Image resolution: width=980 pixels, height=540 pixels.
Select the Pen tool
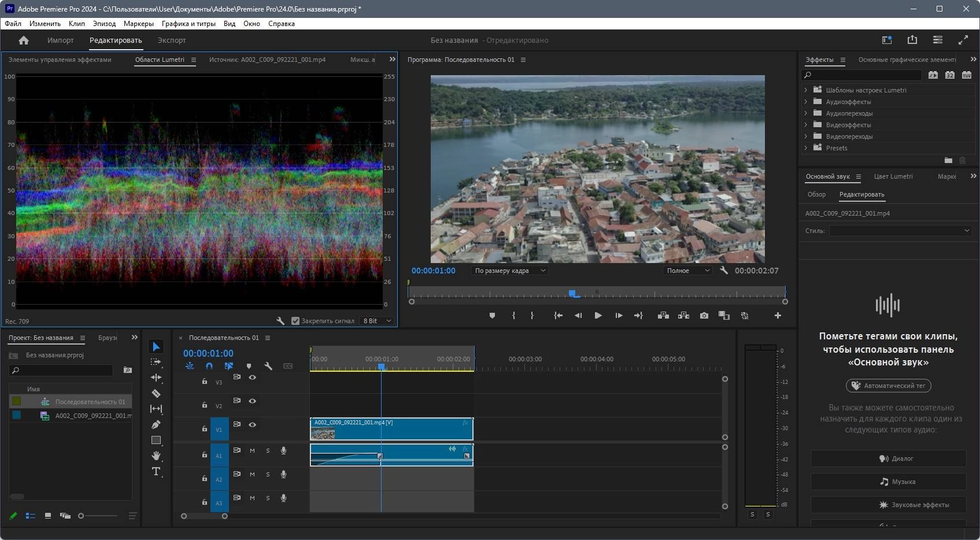[156, 424]
